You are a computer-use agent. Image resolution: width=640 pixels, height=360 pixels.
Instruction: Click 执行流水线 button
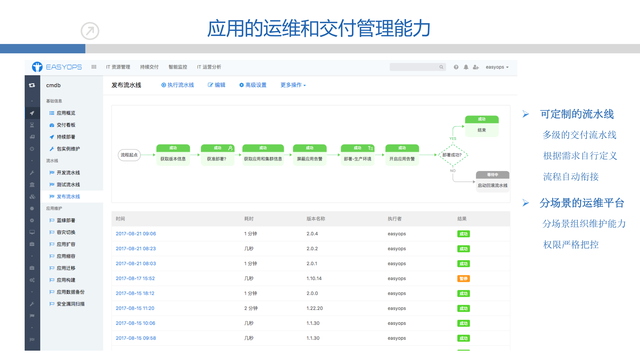(x=178, y=85)
